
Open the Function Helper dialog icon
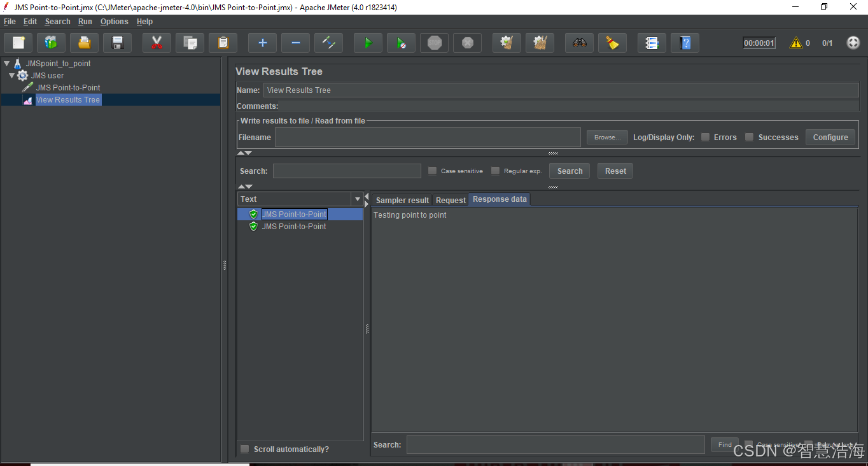click(652, 43)
